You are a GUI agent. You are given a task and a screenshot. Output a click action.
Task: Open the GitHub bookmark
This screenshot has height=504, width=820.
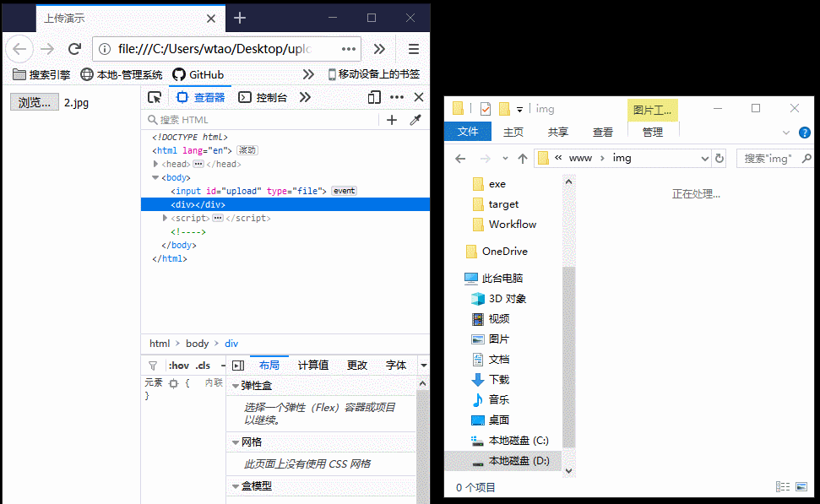click(x=198, y=74)
